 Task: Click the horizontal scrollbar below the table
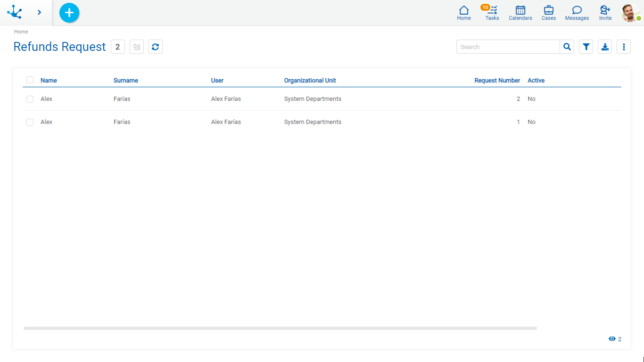(280, 328)
